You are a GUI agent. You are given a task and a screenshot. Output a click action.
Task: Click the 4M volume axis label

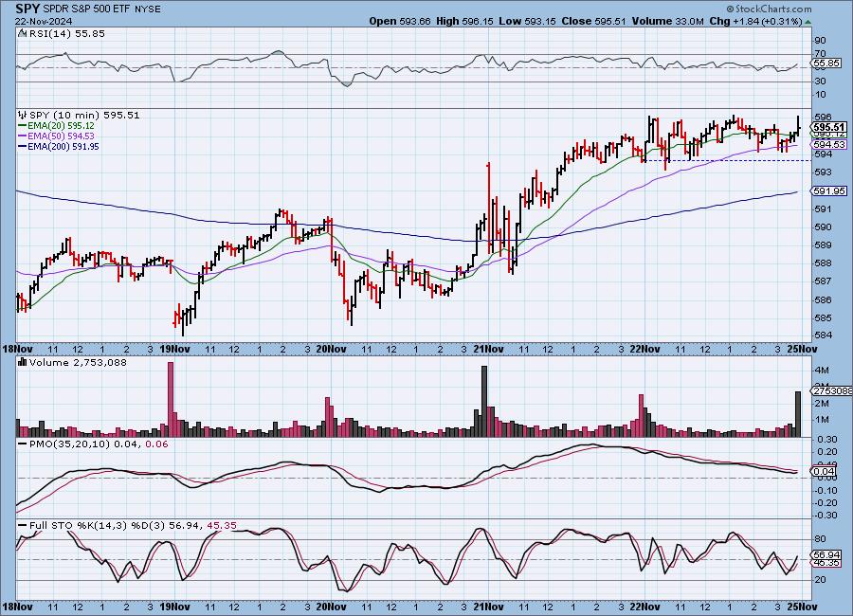tap(822, 370)
